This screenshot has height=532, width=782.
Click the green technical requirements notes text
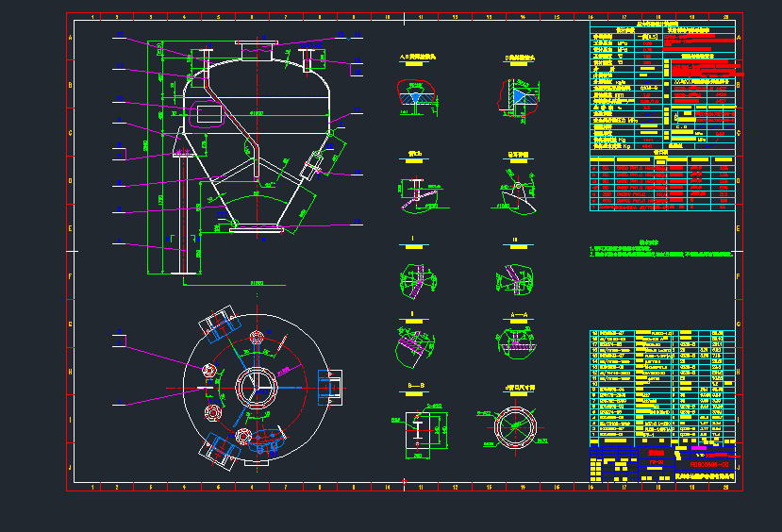pos(660,252)
